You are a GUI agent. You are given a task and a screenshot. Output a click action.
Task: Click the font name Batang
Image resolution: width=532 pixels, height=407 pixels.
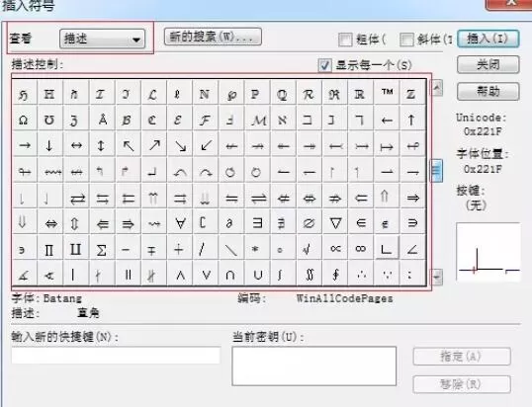tap(62, 298)
